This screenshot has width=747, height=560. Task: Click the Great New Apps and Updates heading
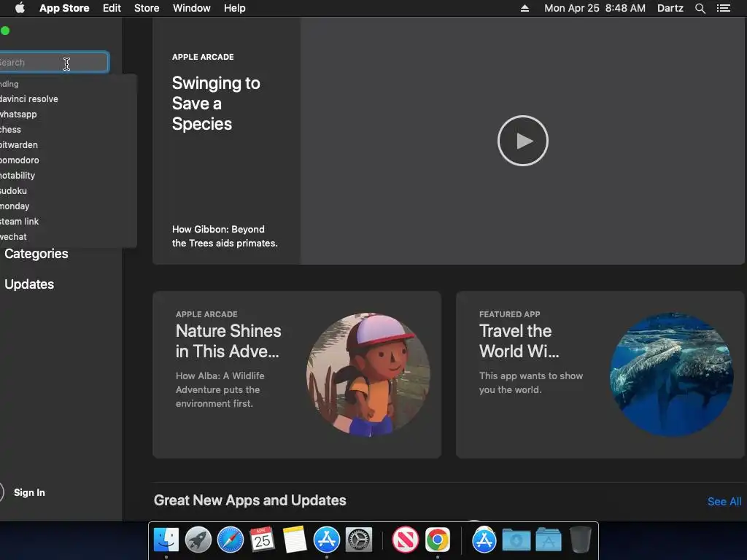[249, 500]
